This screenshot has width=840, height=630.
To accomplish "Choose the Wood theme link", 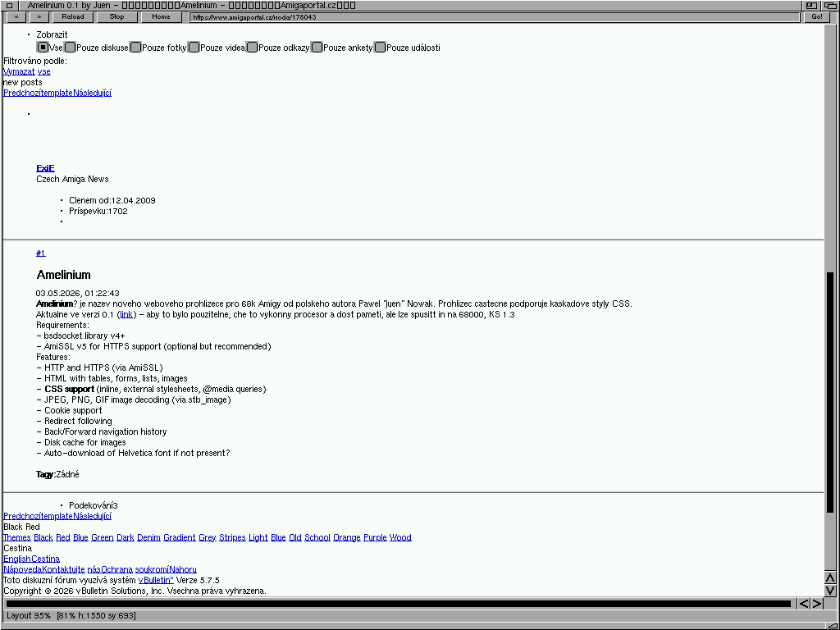I will click(400, 537).
